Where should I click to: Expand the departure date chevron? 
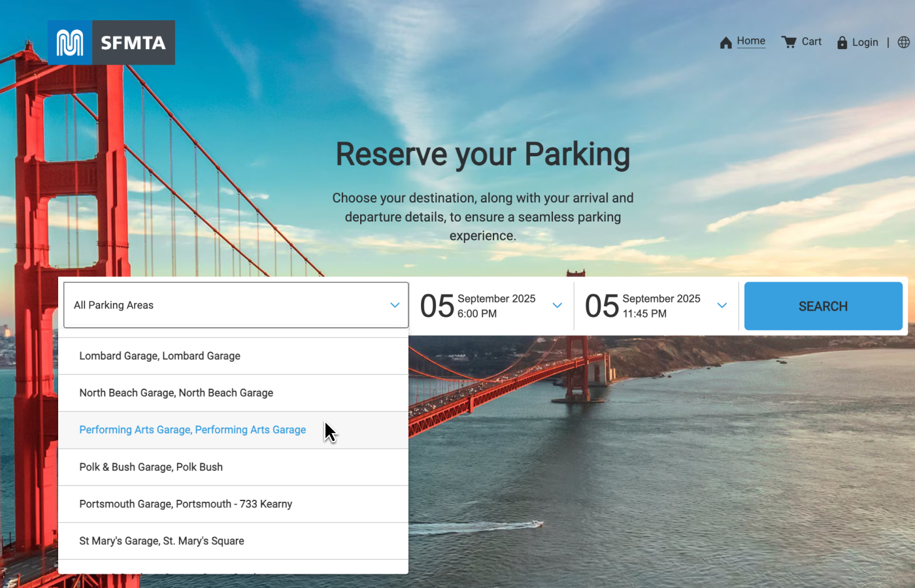coord(722,305)
